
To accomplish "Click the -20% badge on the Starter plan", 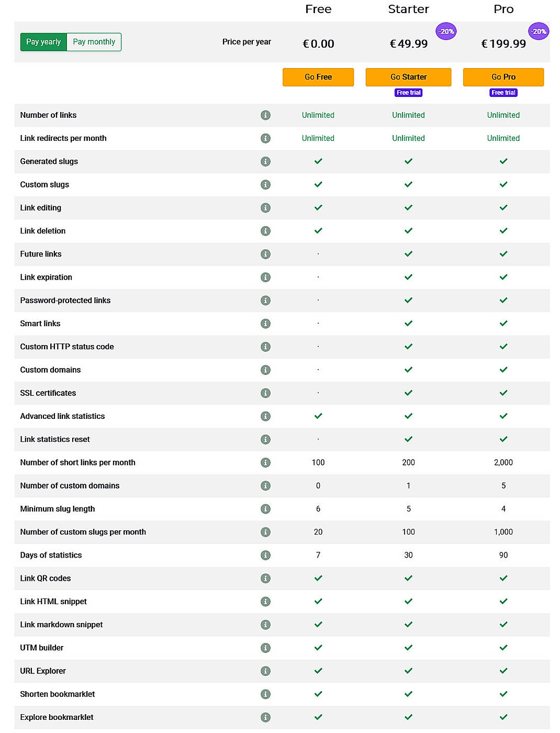I will [446, 31].
